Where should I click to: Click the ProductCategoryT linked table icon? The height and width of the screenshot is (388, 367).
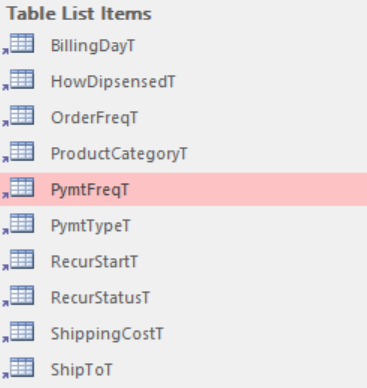click(x=18, y=152)
